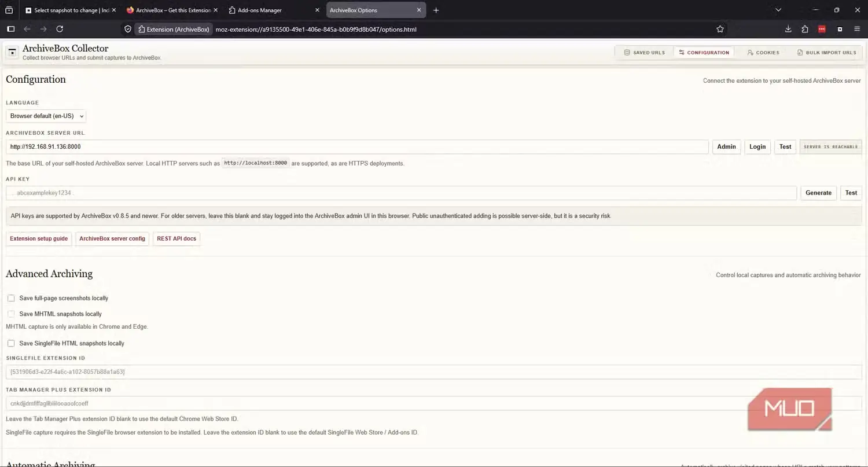Open a new browser tab with plus
The image size is (868, 467).
click(x=436, y=10)
